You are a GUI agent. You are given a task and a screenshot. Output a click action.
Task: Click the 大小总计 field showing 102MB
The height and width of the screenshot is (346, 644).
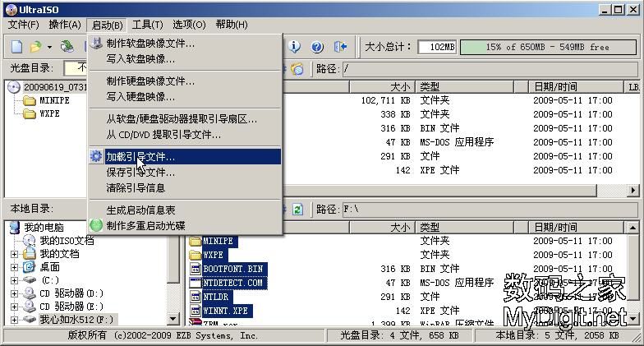(x=437, y=47)
